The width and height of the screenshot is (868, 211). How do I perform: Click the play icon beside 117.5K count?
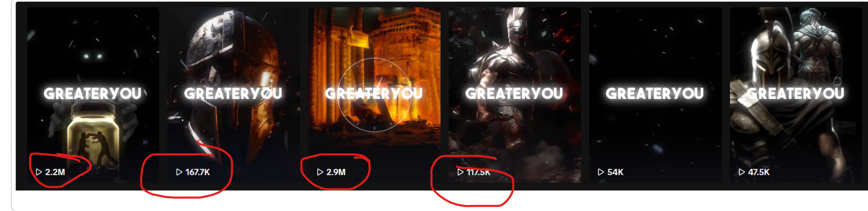(x=460, y=172)
